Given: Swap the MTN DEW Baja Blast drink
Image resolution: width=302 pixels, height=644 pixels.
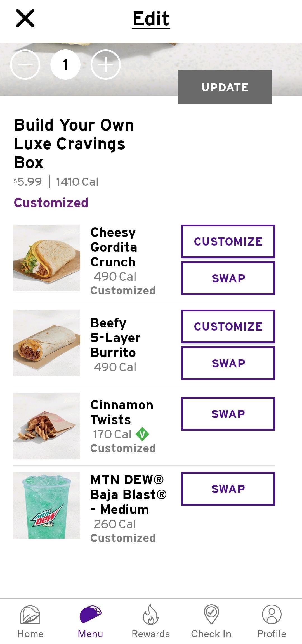Looking at the screenshot, I should pos(228,489).
